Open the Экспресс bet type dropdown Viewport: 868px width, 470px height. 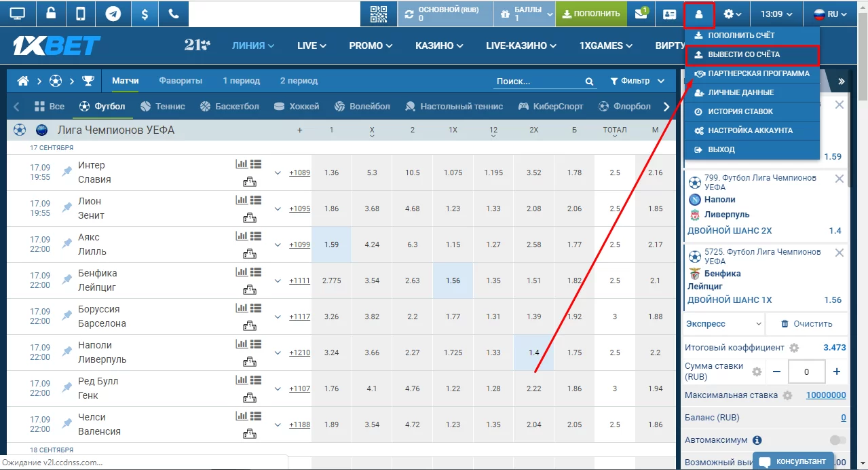tap(723, 324)
